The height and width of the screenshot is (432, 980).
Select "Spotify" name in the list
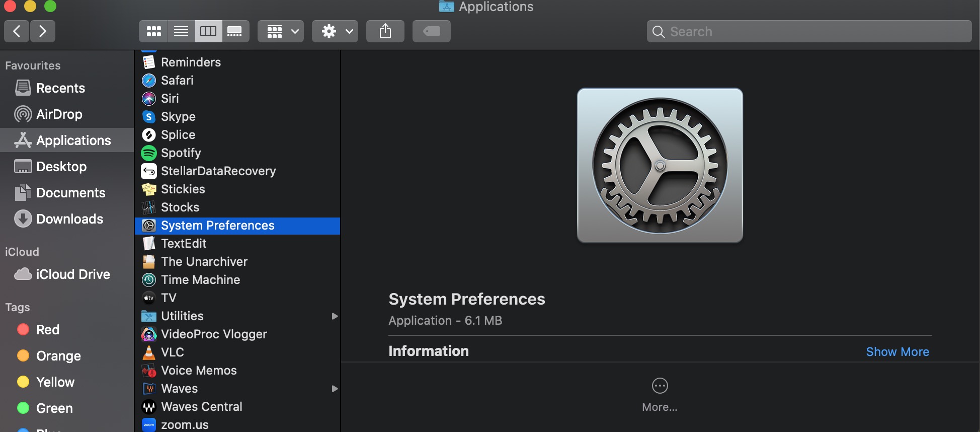(x=181, y=153)
